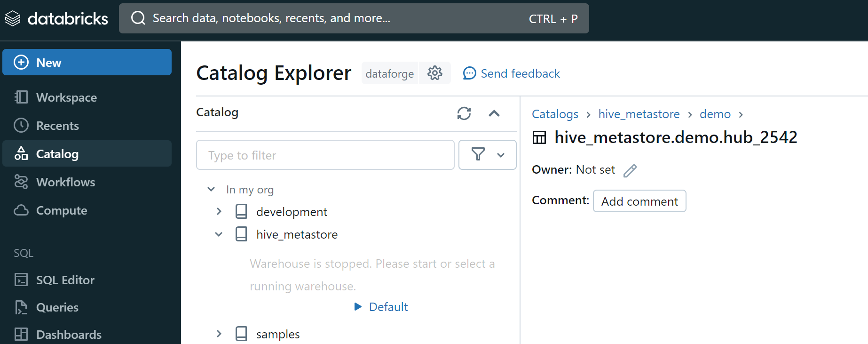The height and width of the screenshot is (344, 868).
Task: Click the hive_metastore.demo.hub_2542 table title
Action: [x=676, y=137]
